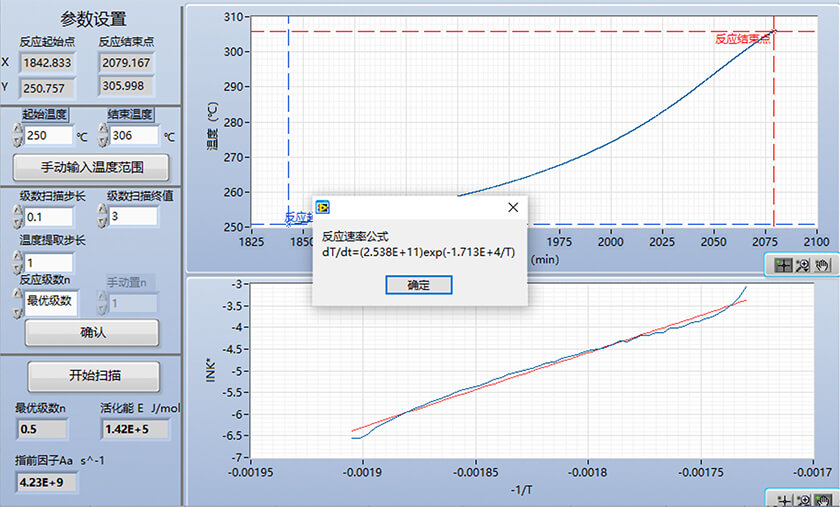This screenshot has width=840, height=507.
Task: Click the 手动输入温度范围 button
Action: coord(91,166)
